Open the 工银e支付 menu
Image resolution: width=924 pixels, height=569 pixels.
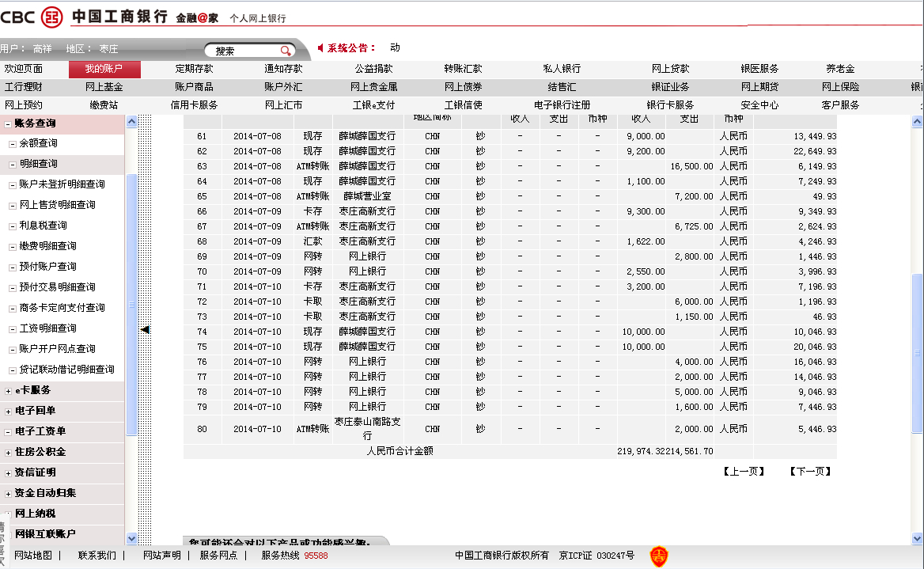coord(373,105)
